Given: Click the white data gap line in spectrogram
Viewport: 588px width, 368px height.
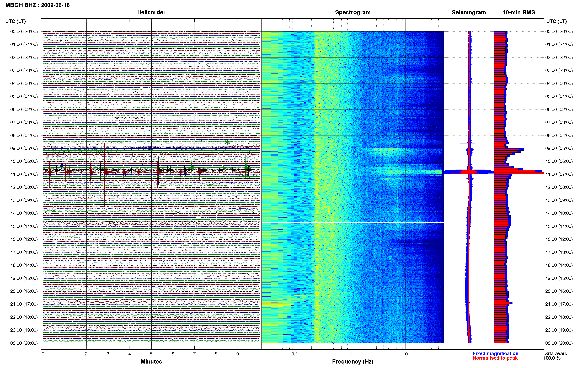Looking at the screenshot, I should coord(353,222).
